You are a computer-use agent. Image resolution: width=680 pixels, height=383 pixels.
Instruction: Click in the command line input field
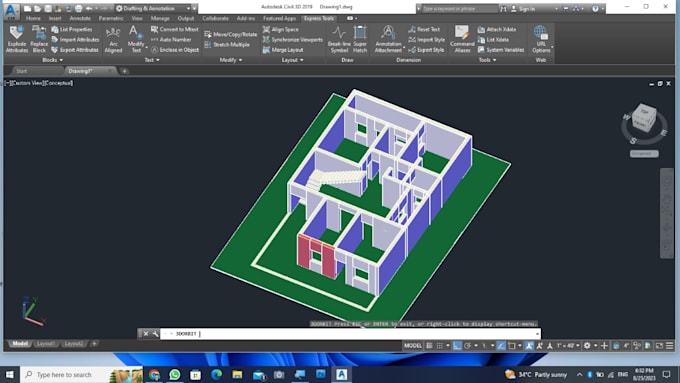[x=350, y=334]
